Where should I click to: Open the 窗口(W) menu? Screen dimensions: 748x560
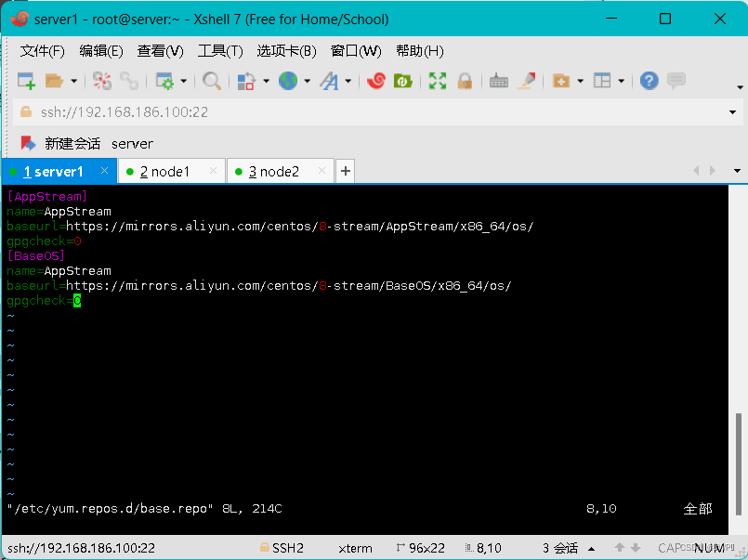[357, 51]
